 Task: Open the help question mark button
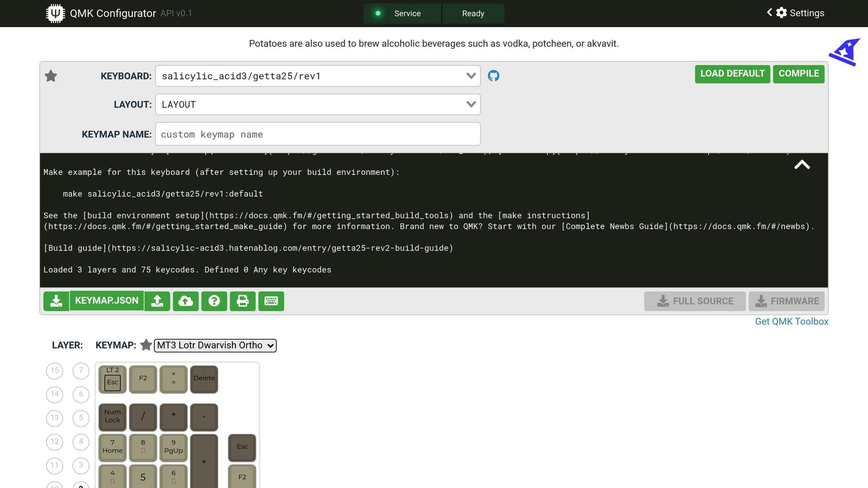tap(214, 301)
